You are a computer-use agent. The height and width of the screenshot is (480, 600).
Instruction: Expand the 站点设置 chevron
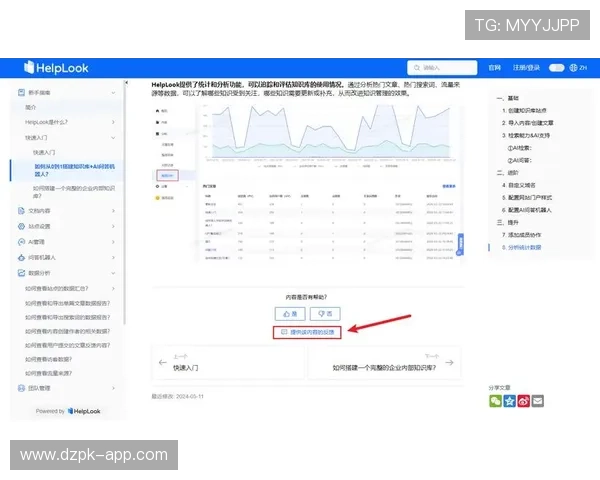click(113, 226)
